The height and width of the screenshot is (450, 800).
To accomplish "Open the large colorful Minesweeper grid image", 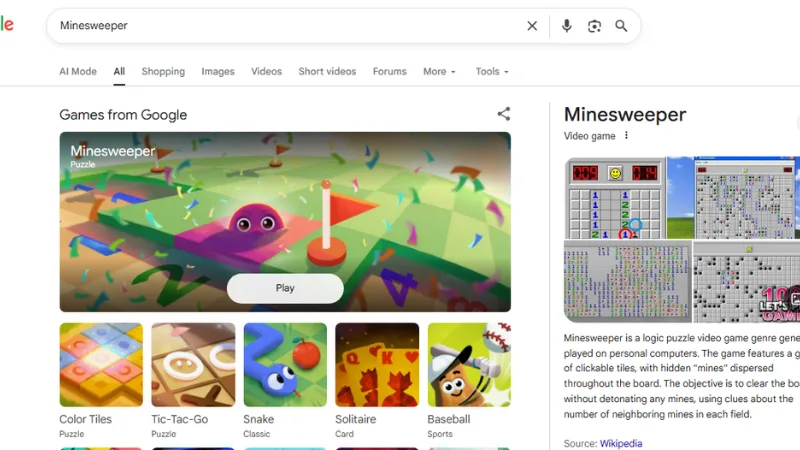I will (627, 282).
